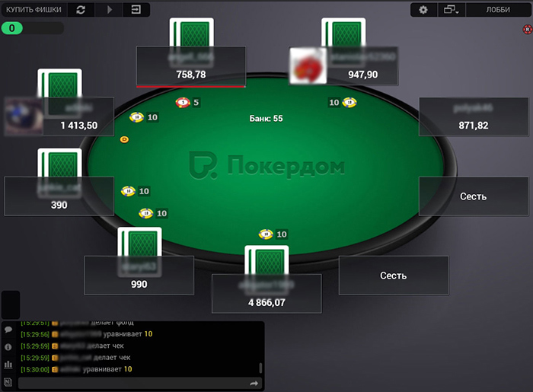
Task: Click the play arrow icon in the top bar
Action: (x=110, y=10)
